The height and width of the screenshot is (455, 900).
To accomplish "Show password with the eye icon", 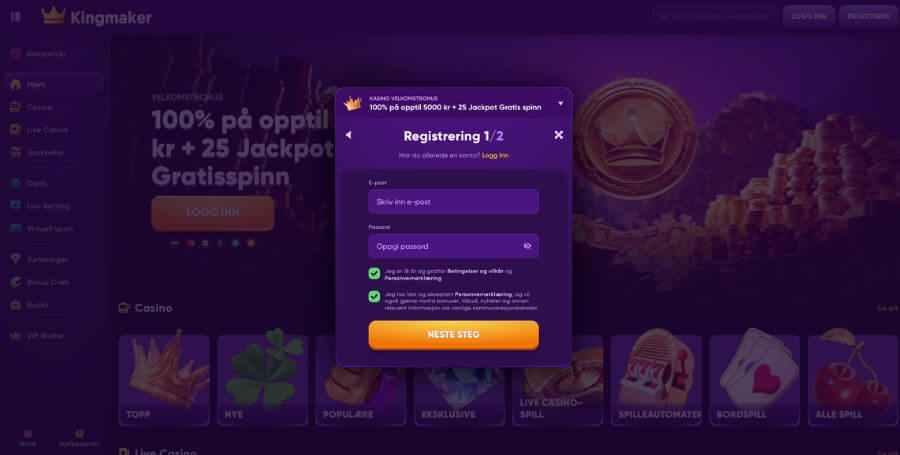I will coord(527,246).
